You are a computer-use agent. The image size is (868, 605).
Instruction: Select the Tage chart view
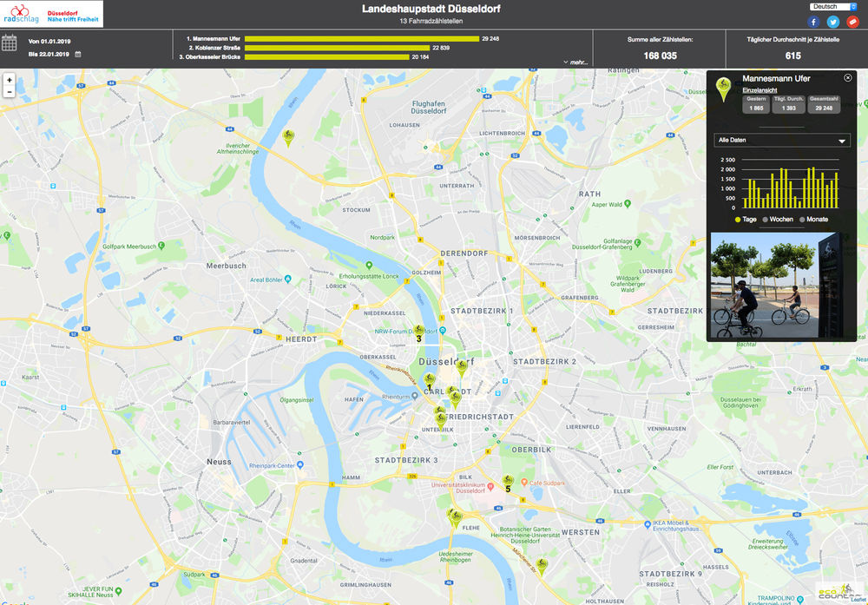point(738,220)
